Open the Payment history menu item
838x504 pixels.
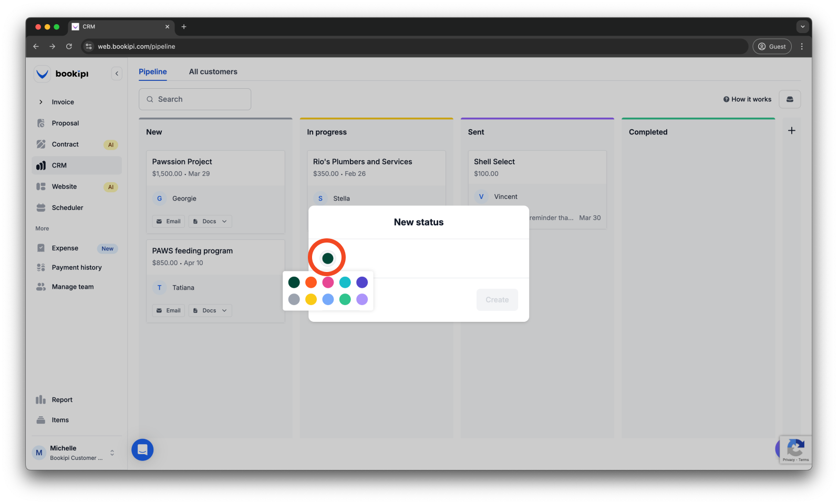pyautogui.click(x=77, y=267)
